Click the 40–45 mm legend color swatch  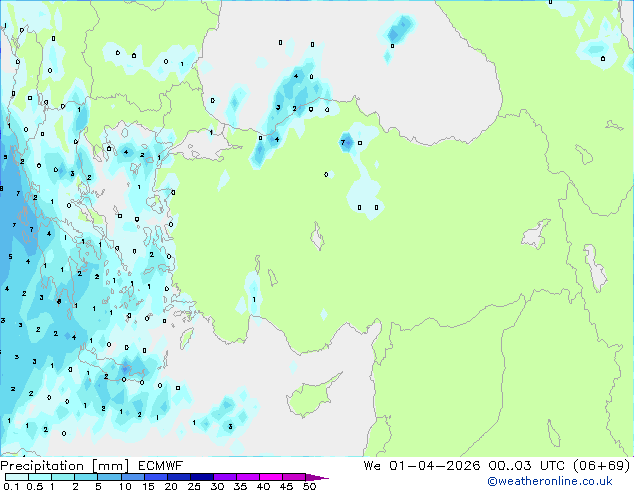[x=271, y=477]
